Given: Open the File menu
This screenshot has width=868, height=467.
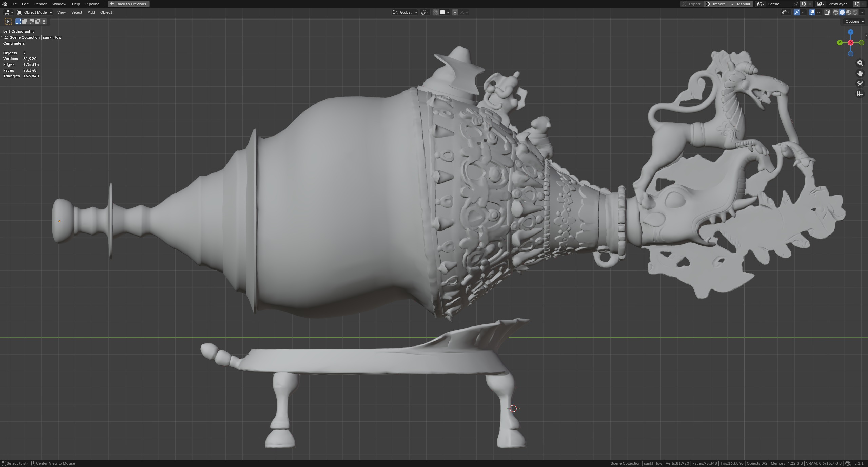Looking at the screenshot, I should (x=14, y=4).
